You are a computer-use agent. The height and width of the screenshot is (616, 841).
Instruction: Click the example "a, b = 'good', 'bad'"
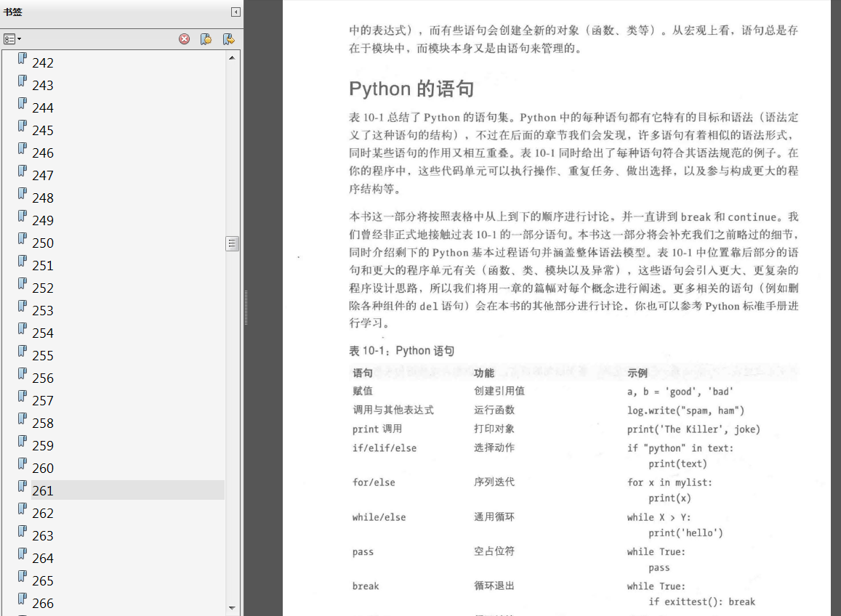point(680,392)
